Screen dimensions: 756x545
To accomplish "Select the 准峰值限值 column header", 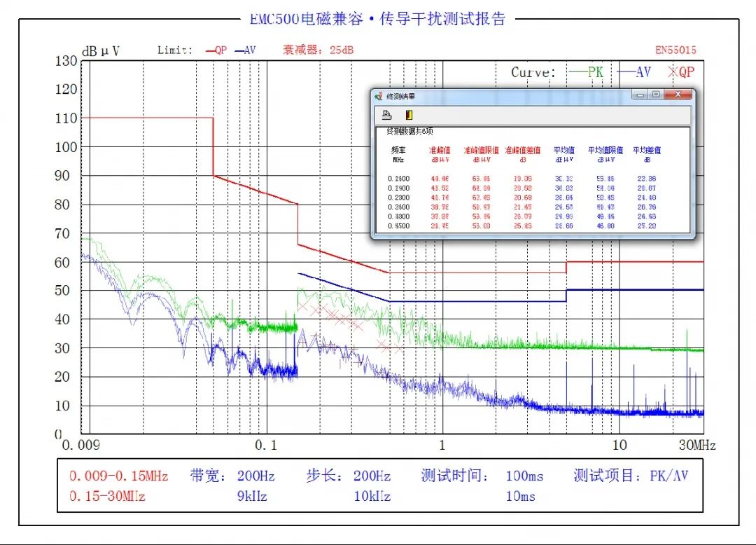I will pos(482,150).
